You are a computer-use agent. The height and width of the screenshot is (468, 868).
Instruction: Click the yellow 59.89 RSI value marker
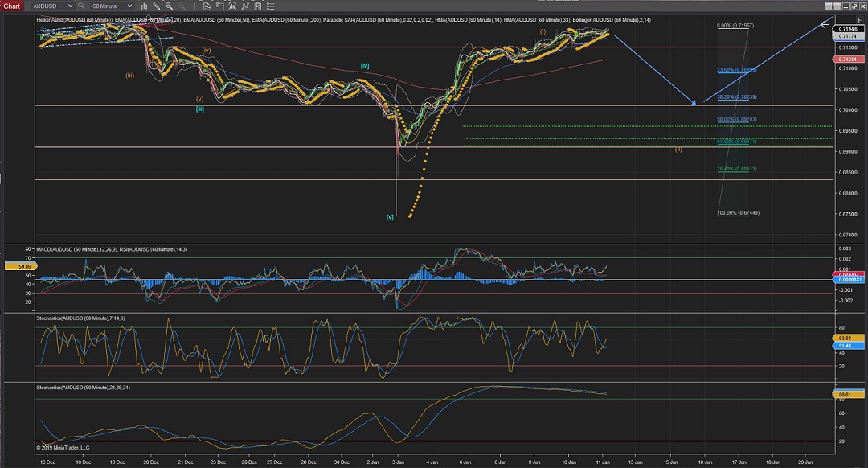click(x=20, y=266)
